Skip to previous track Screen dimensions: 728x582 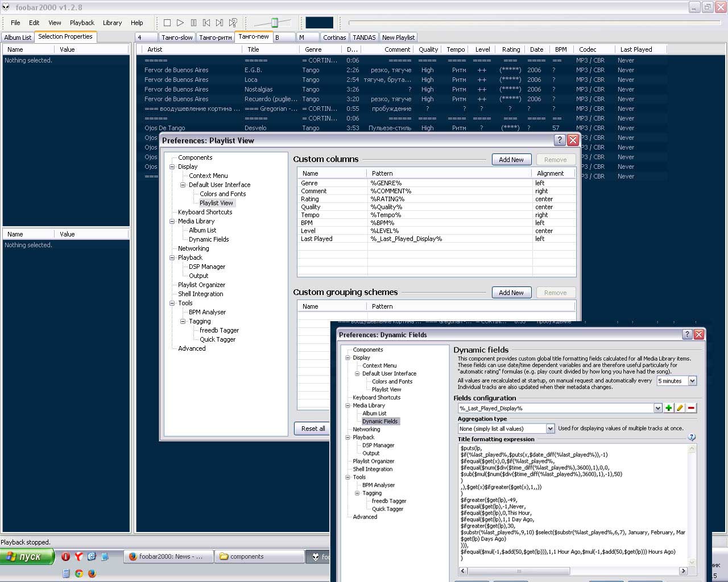point(206,23)
